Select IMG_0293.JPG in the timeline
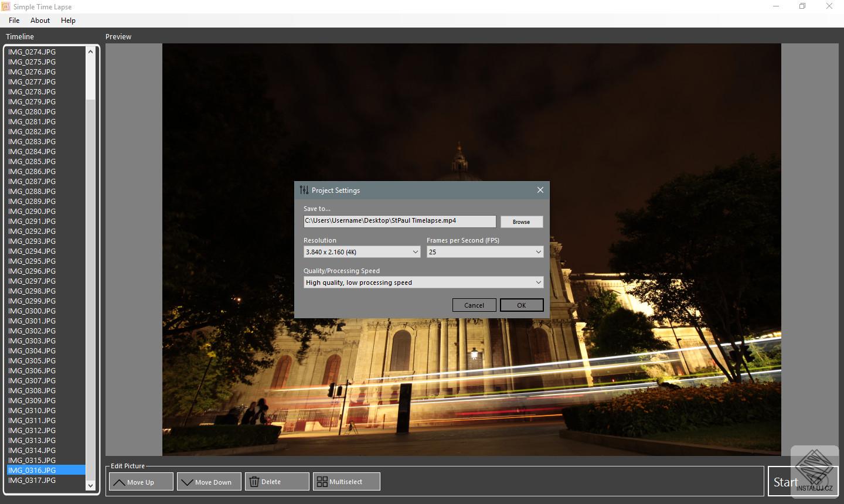 pos(46,241)
